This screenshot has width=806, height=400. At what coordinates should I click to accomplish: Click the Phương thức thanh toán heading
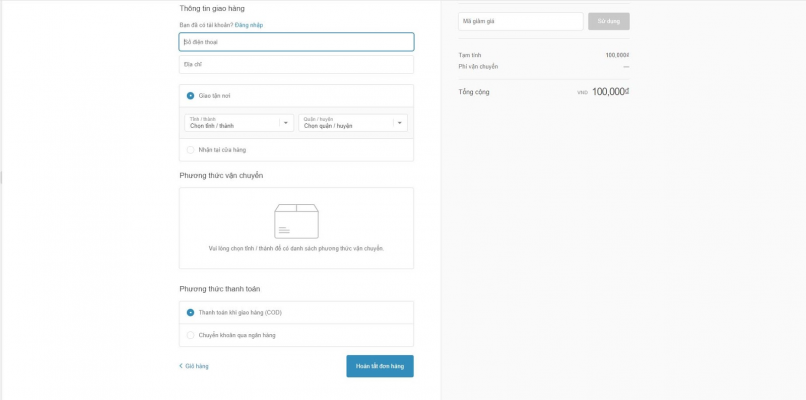219,289
